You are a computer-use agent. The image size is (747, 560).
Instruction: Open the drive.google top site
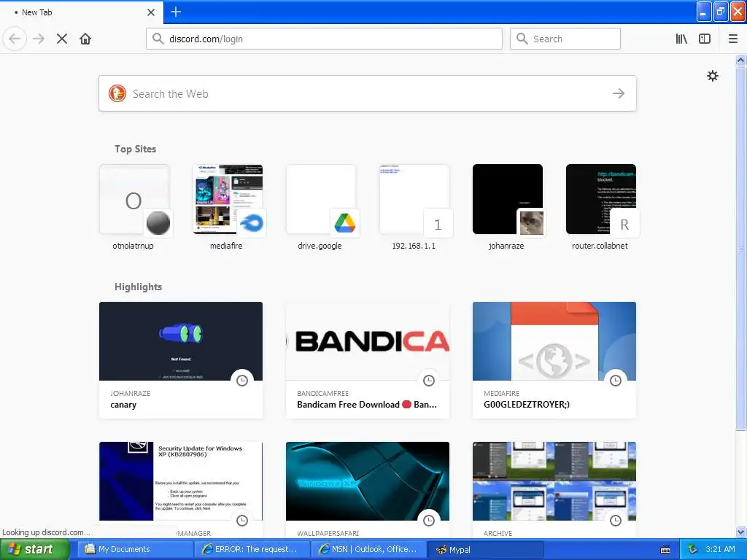[x=321, y=207]
